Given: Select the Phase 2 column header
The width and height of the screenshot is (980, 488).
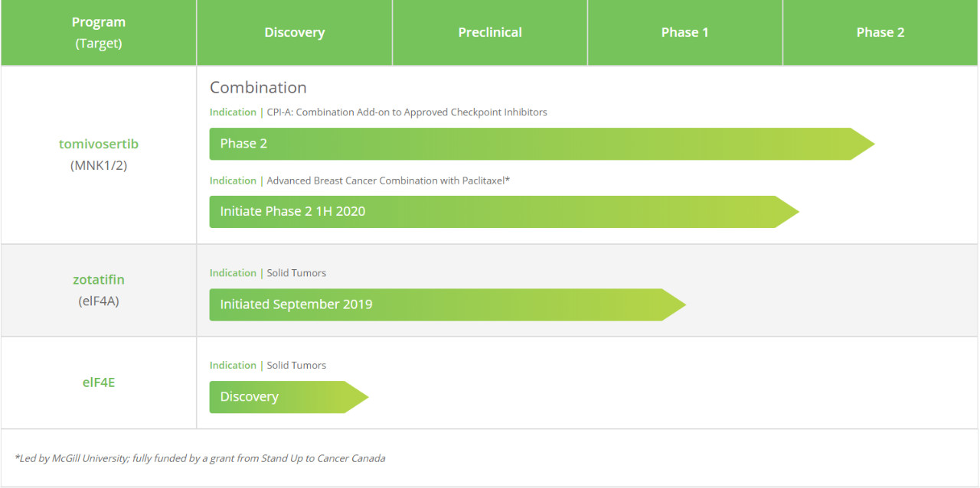Looking at the screenshot, I should tap(880, 32).
